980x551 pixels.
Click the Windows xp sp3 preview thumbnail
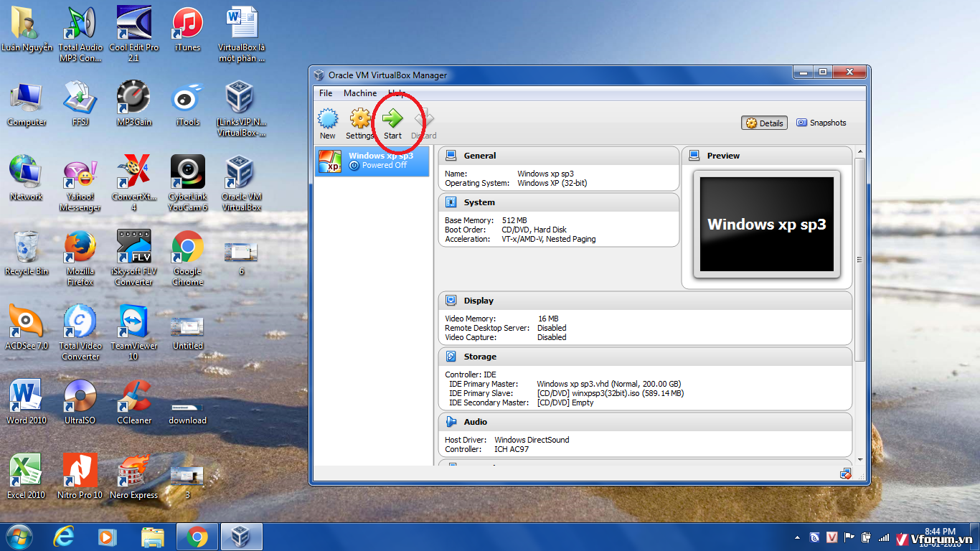pyautogui.click(x=767, y=225)
